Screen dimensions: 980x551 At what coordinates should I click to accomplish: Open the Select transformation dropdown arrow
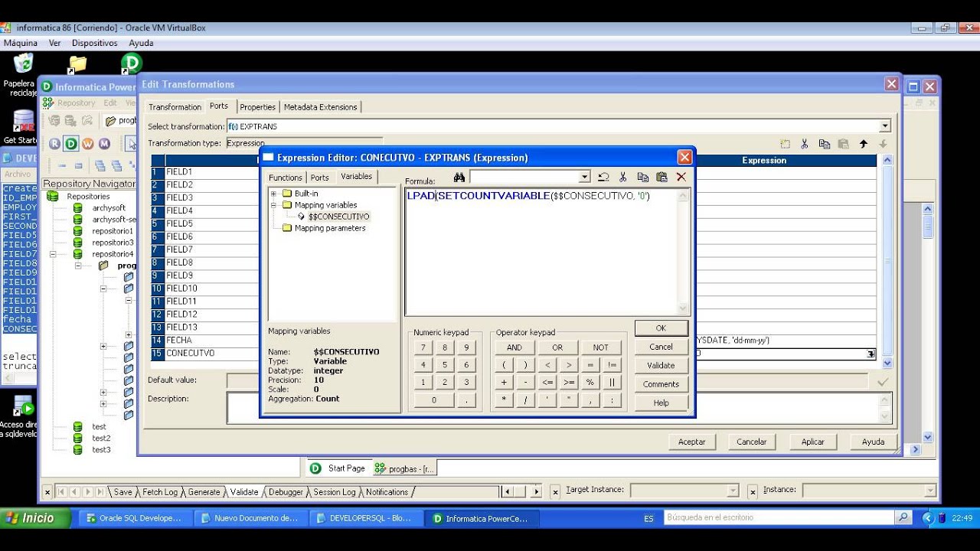885,126
